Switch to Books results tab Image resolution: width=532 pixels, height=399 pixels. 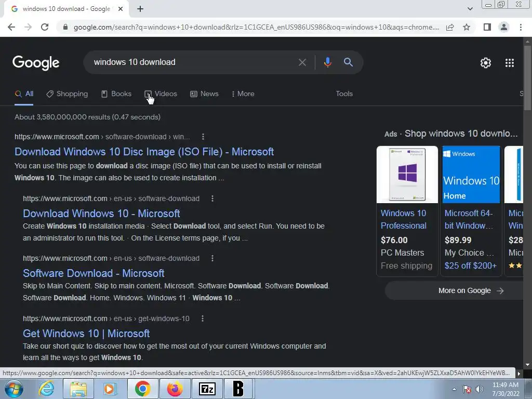pos(116,94)
